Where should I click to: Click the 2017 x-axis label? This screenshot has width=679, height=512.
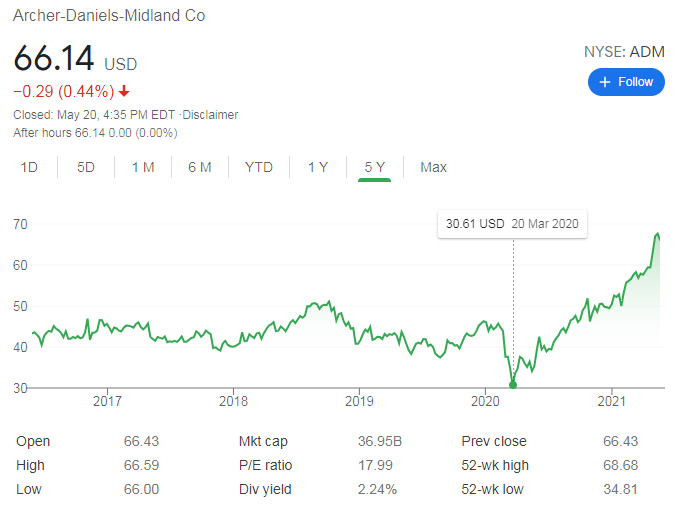click(x=107, y=401)
